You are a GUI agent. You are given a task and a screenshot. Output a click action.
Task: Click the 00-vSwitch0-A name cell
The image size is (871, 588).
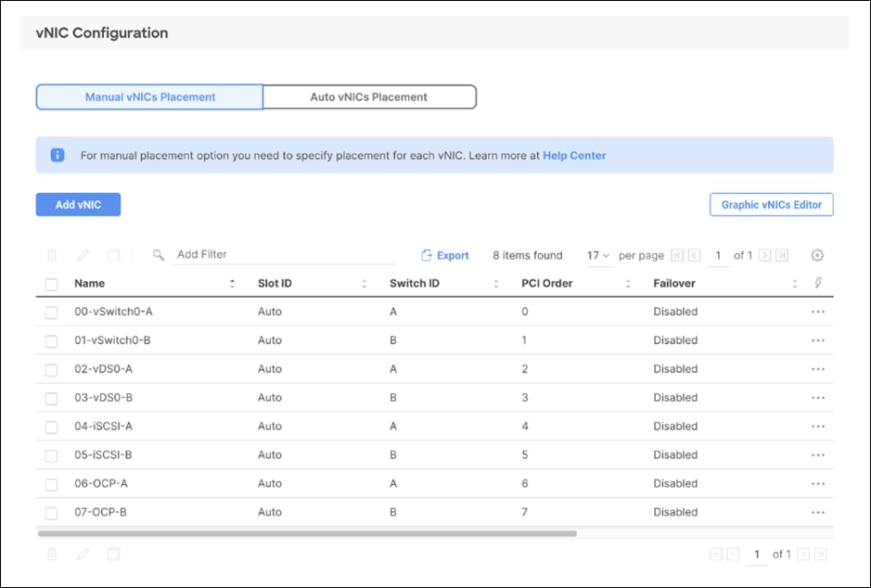[x=113, y=312]
